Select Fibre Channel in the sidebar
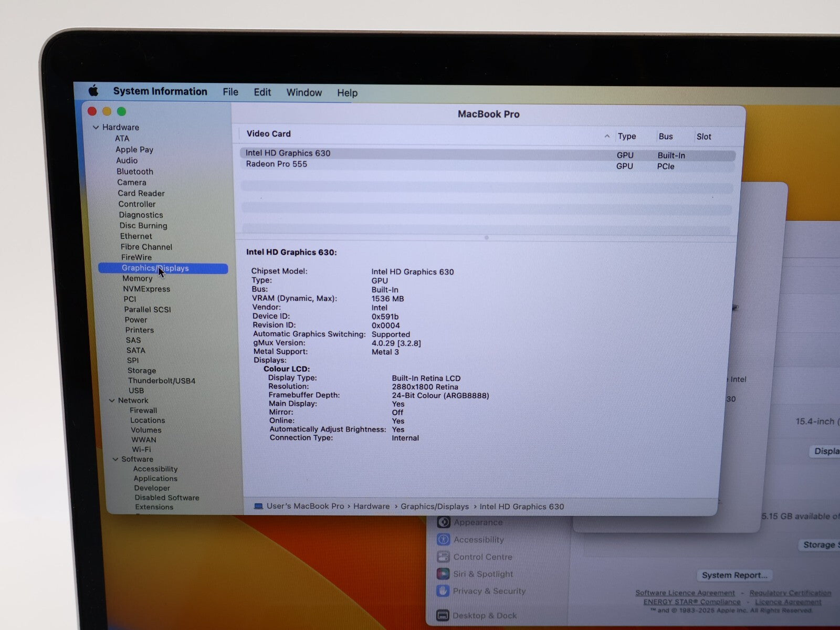Viewport: 840px width, 630px height. [146, 247]
